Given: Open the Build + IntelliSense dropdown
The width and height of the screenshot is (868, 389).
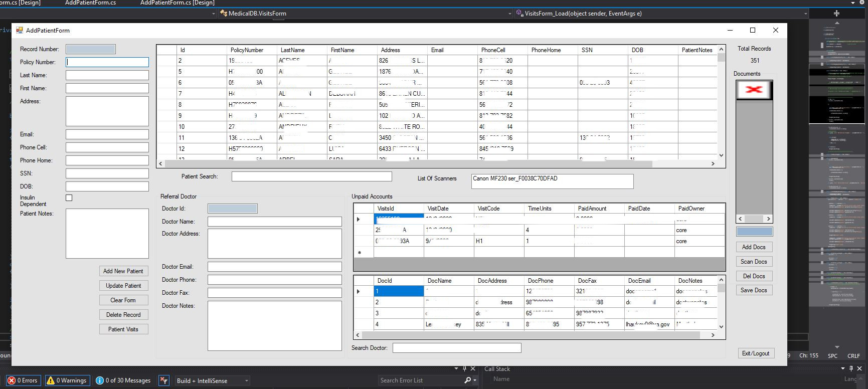Looking at the screenshot, I should [212, 380].
